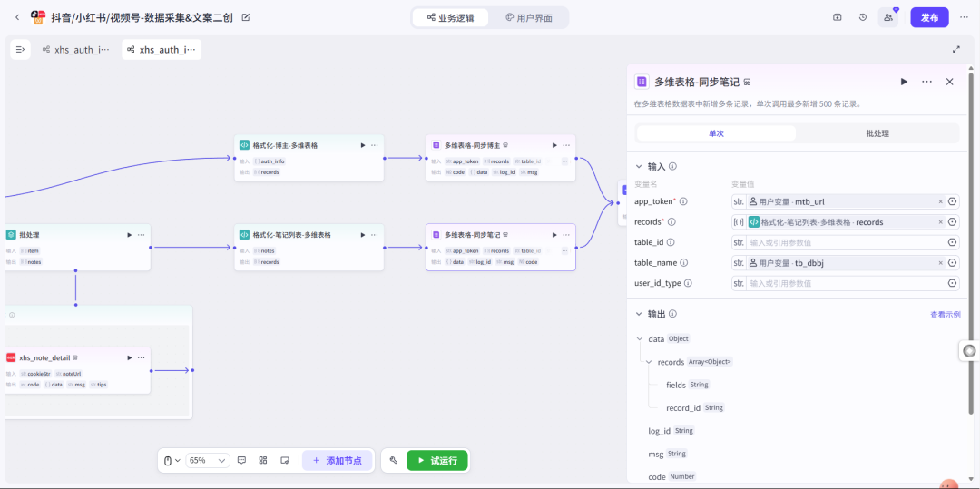The height and width of the screenshot is (489, 980).
Task: Toggle the sidebar list icon at tab bar left
Action: pyautogui.click(x=20, y=49)
